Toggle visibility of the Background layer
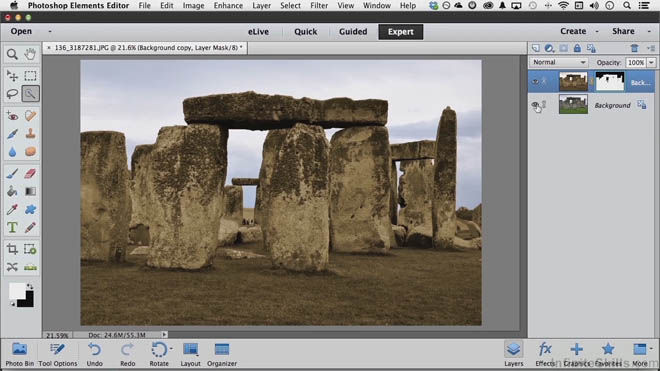This screenshot has width=660, height=371. [535, 104]
